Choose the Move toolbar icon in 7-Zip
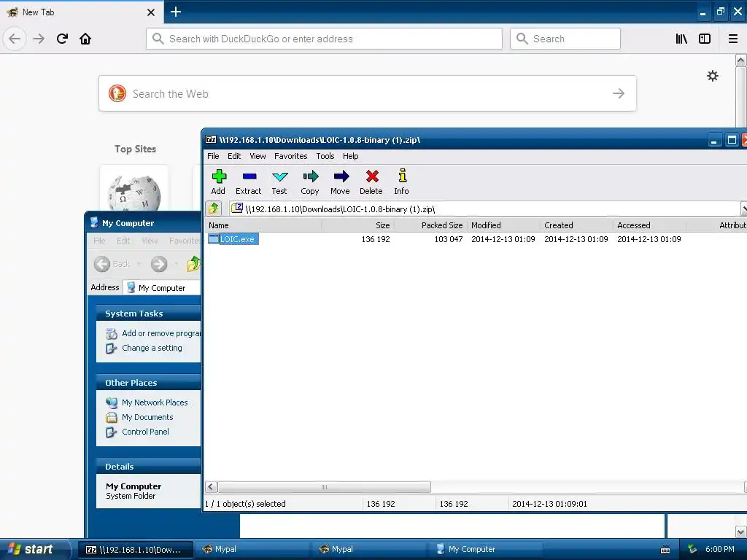747x560 pixels. coord(340,182)
